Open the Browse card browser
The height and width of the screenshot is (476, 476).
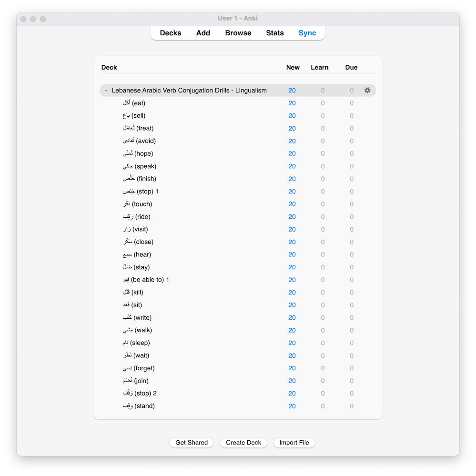point(238,33)
